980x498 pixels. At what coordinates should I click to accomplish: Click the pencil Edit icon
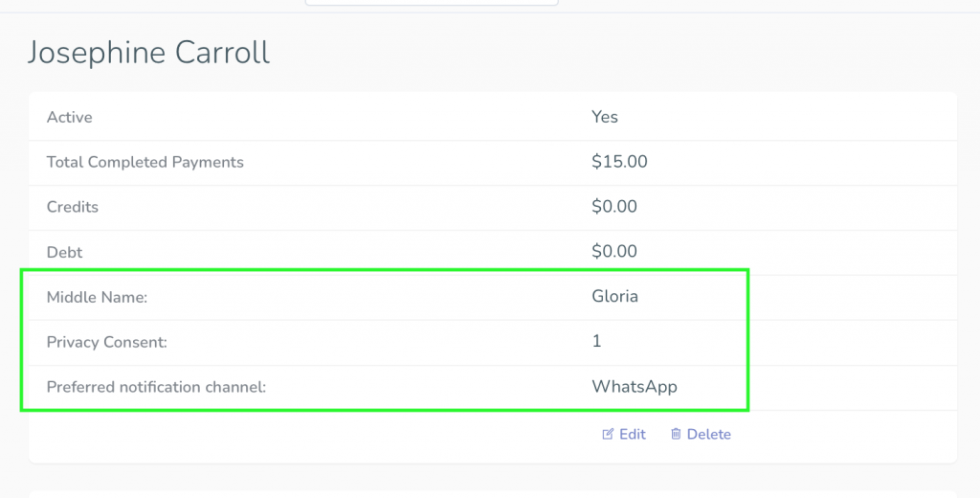(x=608, y=434)
